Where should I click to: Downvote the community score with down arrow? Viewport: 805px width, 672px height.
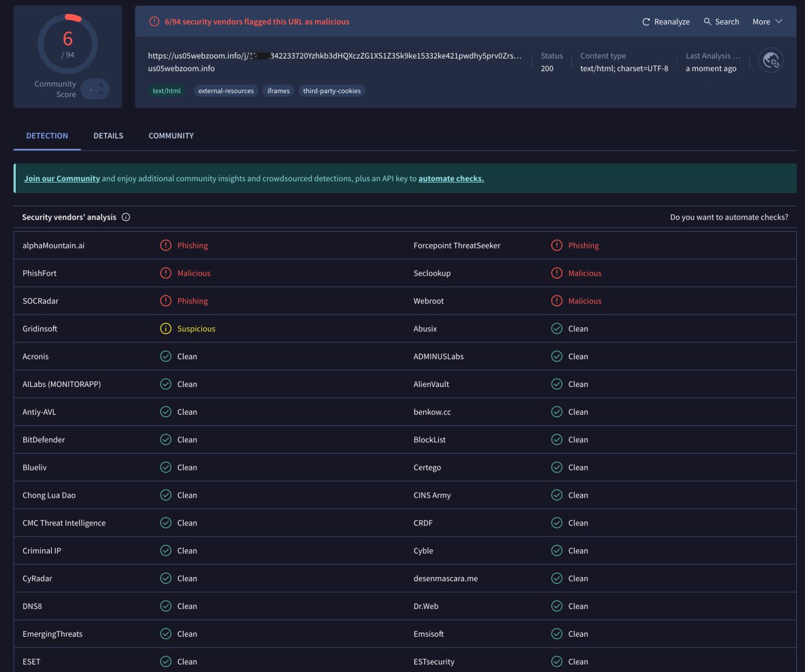click(x=101, y=94)
